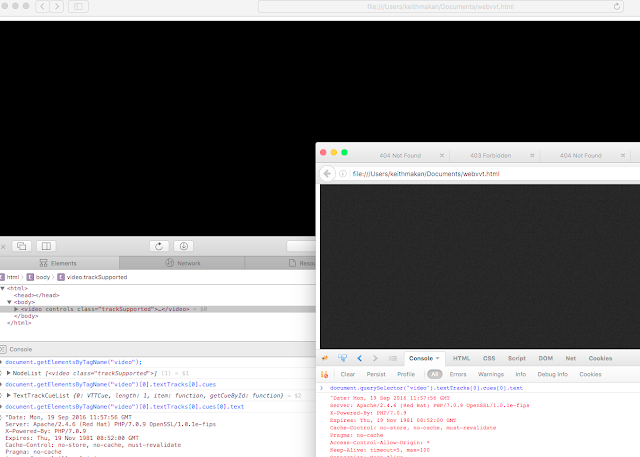Open Firebug DOM panel

tap(545, 358)
